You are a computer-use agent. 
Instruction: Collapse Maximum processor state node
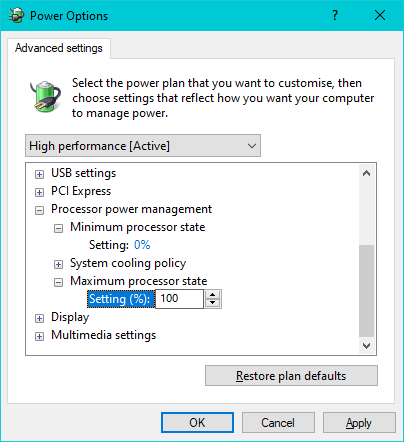click(x=58, y=282)
